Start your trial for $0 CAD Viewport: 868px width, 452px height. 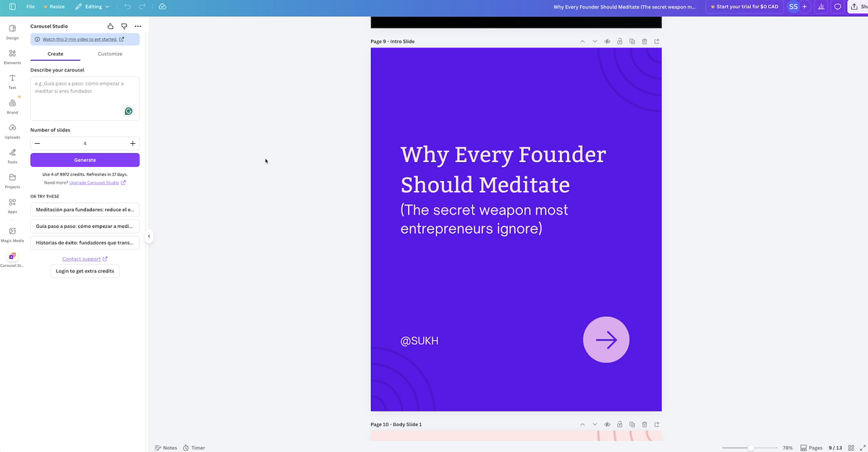[x=744, y=7]
